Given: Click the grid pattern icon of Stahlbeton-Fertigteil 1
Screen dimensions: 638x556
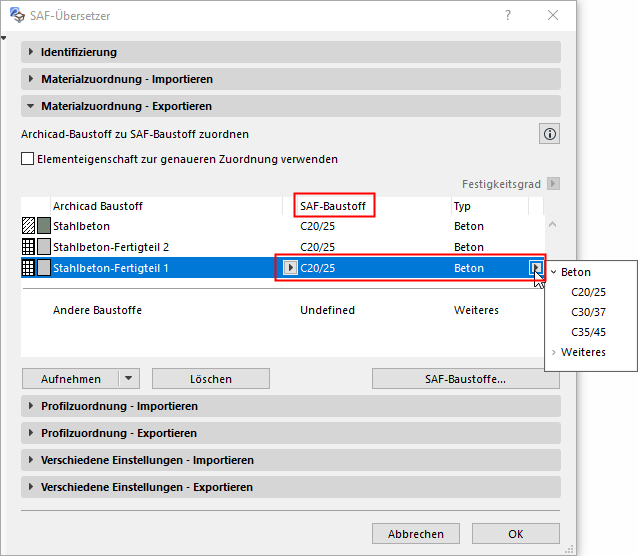Looking at the screenshot, I should coord(28,268).
